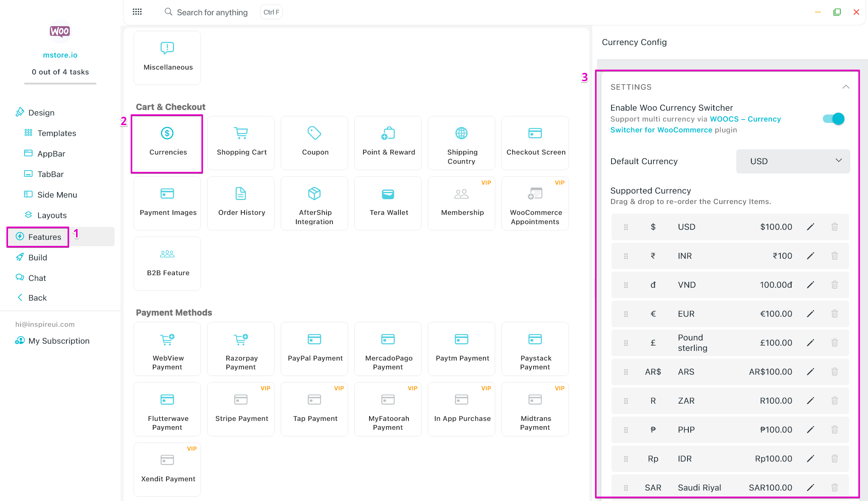
Task: Open the Default Currency dropdown
Action: coord(793,161)
